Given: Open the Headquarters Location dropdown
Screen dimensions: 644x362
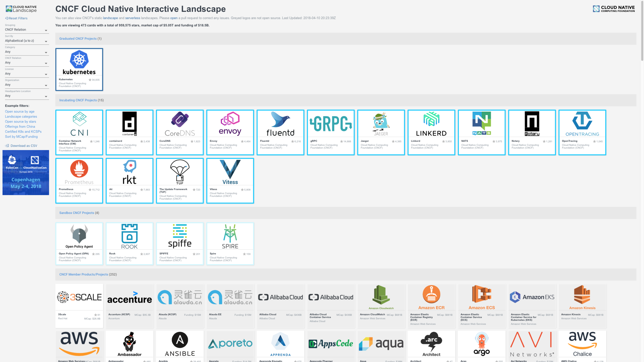Looking at the screenshot, I should pos(26,96).
